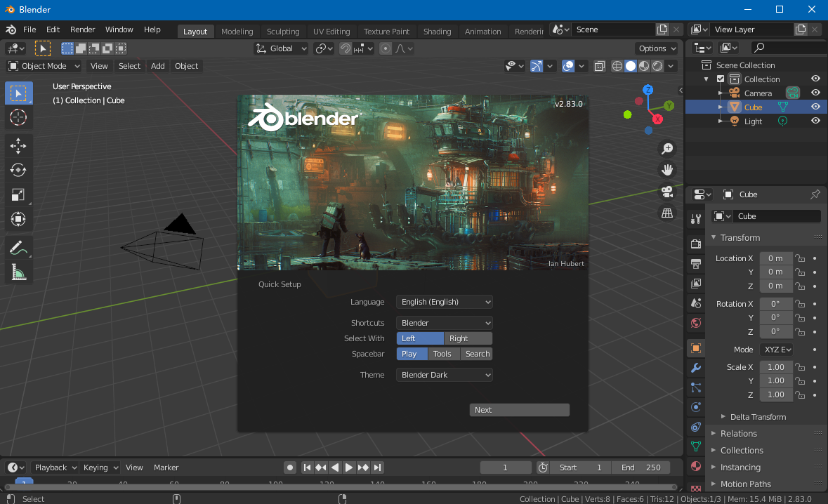Select the Rotate tool
Viewport: 828px width, 504px height.
(x=18, y=169)
